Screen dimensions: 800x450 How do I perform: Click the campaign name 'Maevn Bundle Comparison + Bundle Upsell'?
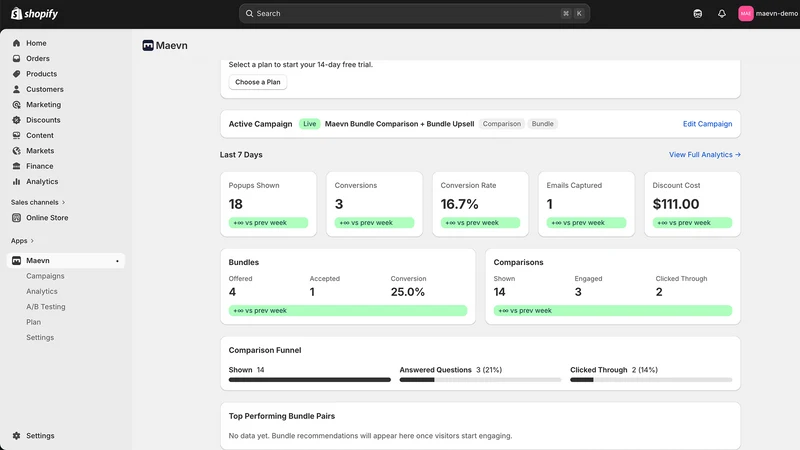399,124
